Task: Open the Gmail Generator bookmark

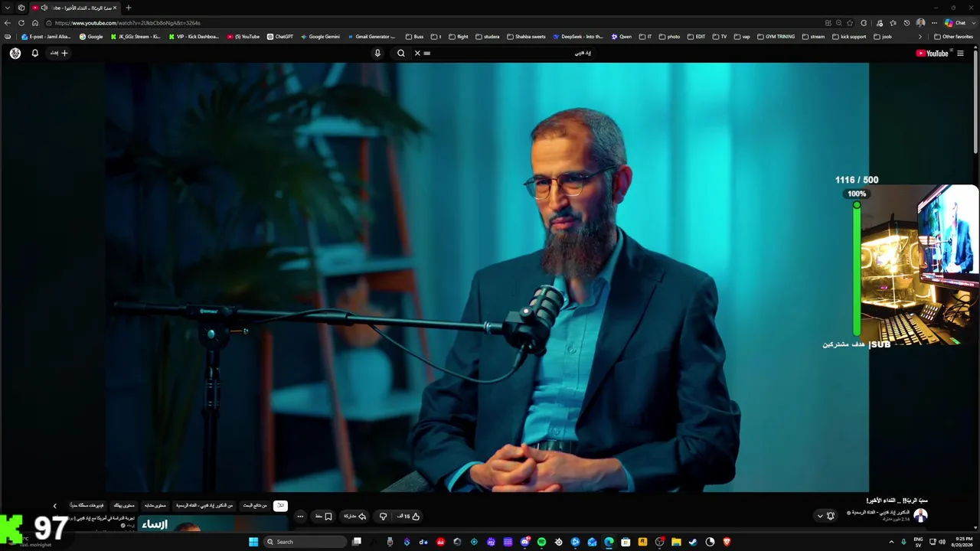Action: coord(372,37)
